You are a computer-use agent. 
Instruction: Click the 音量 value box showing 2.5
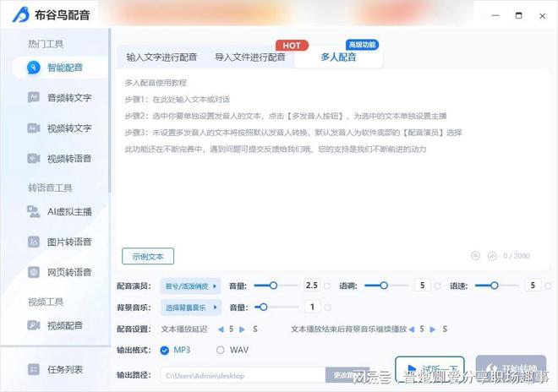312,286
